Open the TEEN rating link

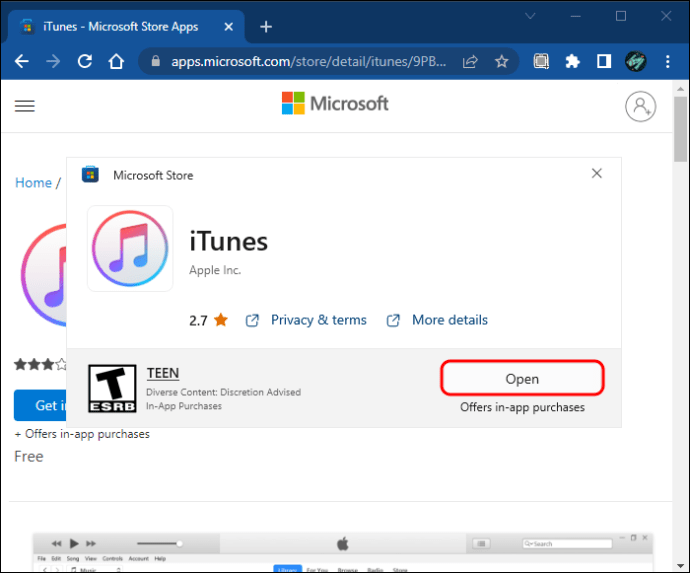pyautogui.click(x=163, y=373)
